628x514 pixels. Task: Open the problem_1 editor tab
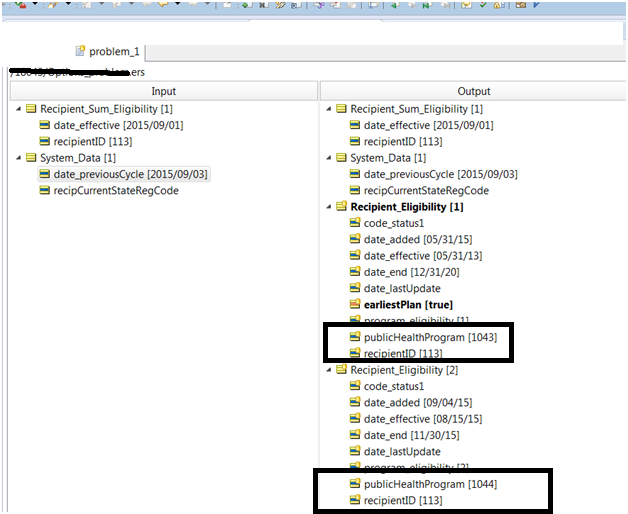pyautogui.click(x=108, y=52)
